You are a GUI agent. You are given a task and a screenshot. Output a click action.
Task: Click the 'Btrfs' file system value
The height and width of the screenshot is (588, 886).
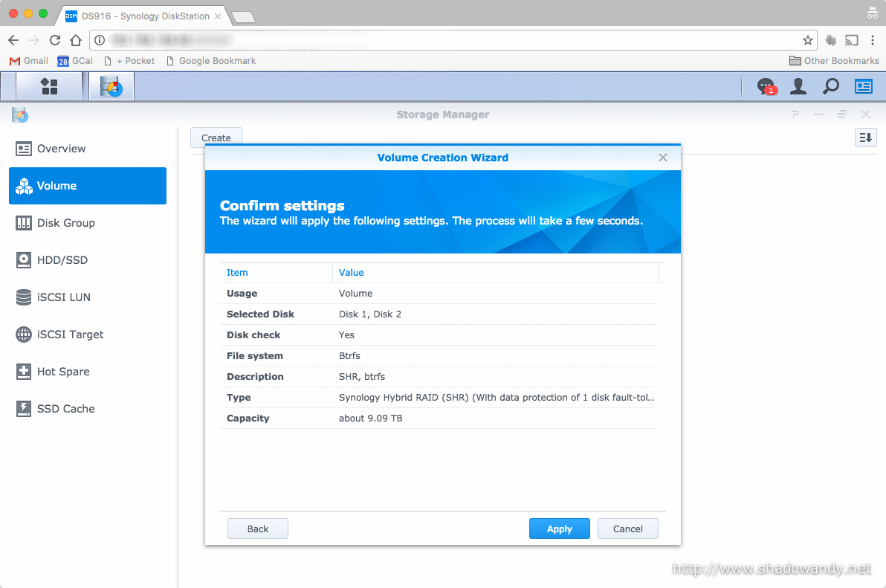pyautogui.click(x=349, y=355)
